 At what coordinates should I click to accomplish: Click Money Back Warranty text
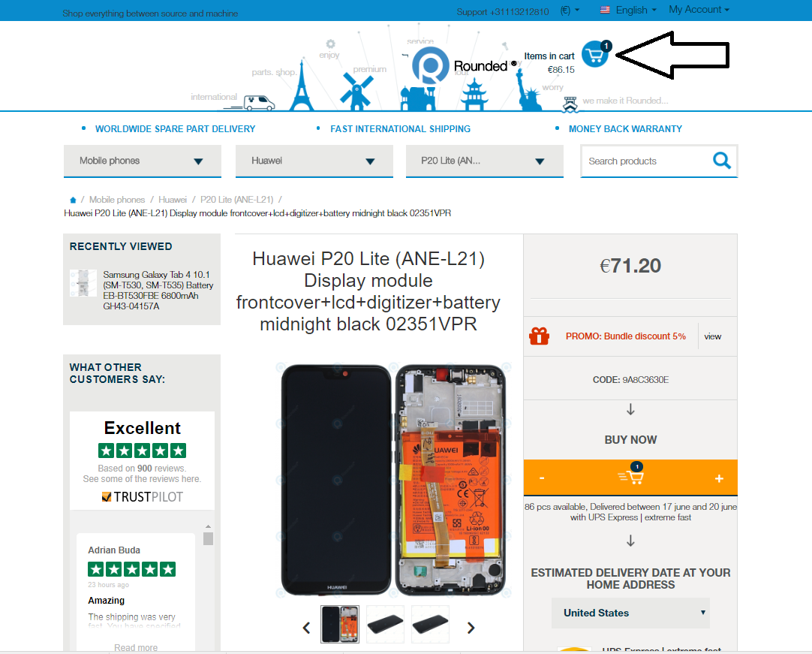click(x=625, y=129)
